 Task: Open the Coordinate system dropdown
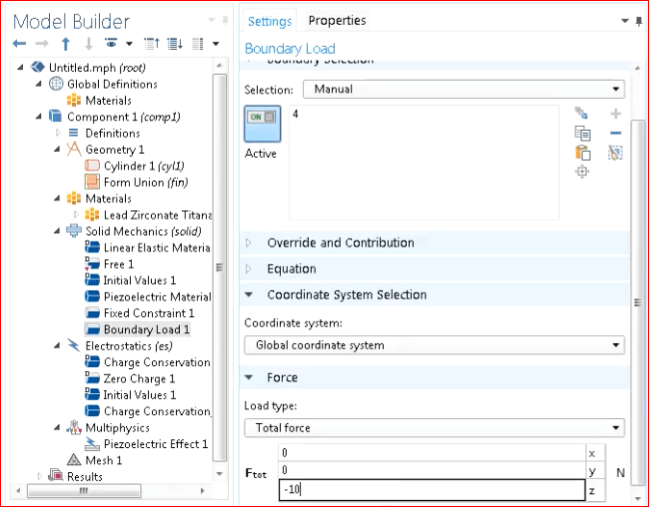tap(434, 345)
